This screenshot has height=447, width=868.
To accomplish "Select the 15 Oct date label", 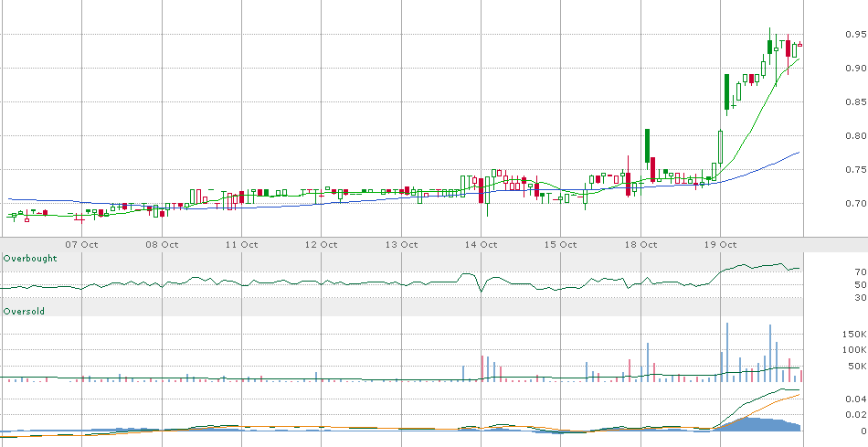I will [561, 244].
